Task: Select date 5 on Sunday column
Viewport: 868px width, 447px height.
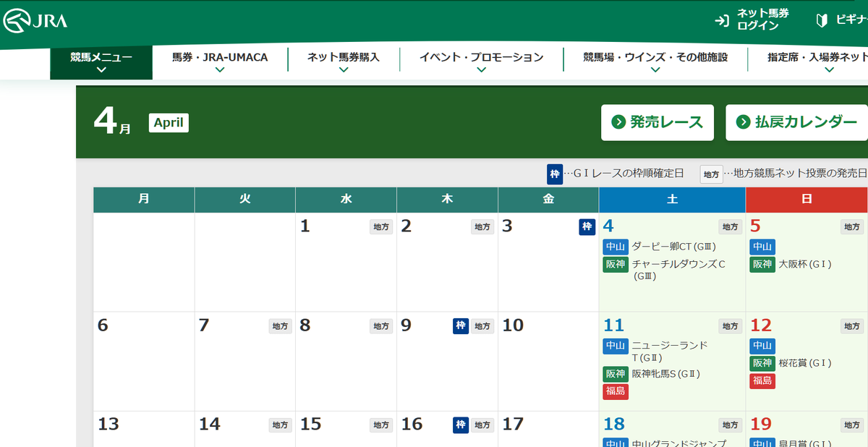Action: click(755, 226)
